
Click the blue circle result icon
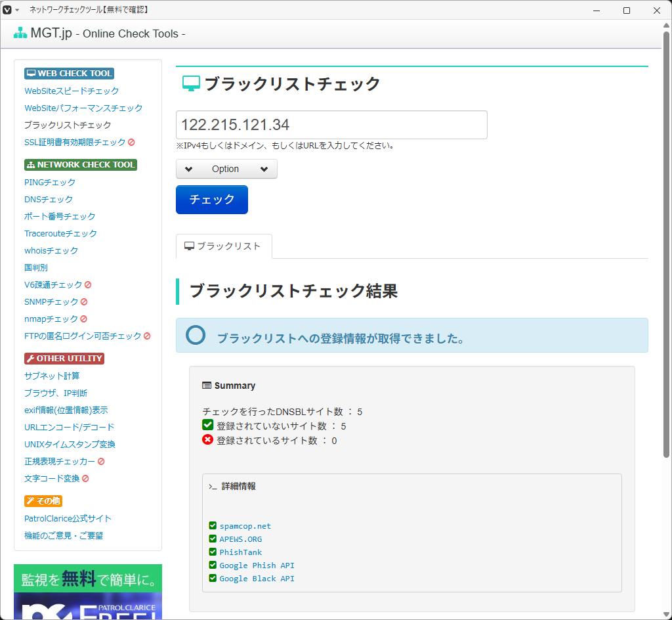point(196,335)
